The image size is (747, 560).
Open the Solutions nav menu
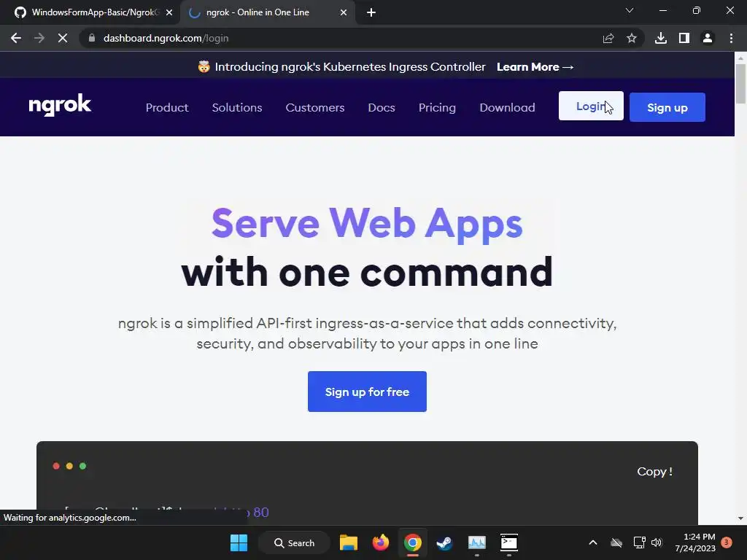click(x=237, y=108)
